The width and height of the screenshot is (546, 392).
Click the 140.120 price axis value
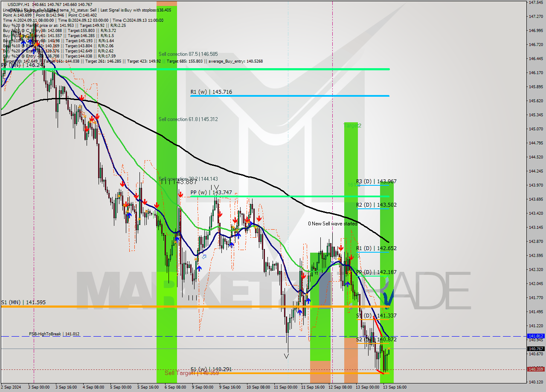tap(536, 382)
